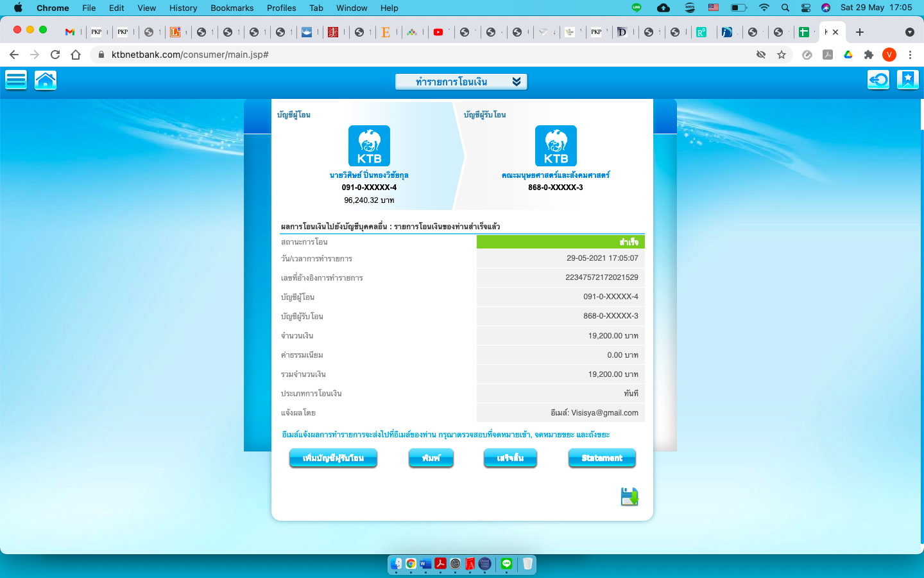The width and height of the screenshot is (924, 578).
Task: Go back to previous page
Action: (14, 55)
